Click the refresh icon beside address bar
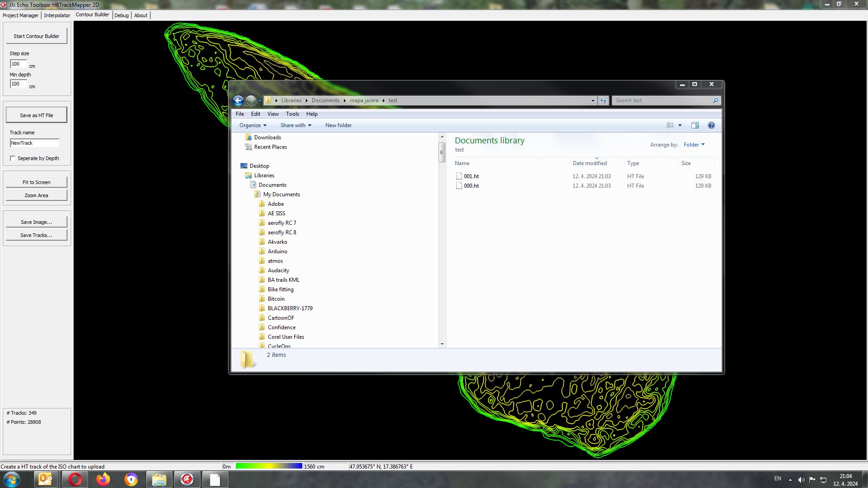Viewport: 868px width, 488px height. click(603, 100)
